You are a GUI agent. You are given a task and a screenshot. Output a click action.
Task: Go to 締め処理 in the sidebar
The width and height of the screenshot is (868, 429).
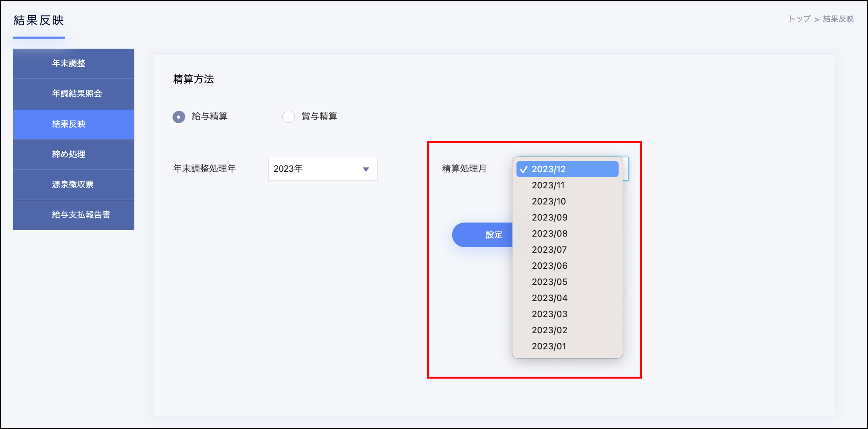coord(73,154)
